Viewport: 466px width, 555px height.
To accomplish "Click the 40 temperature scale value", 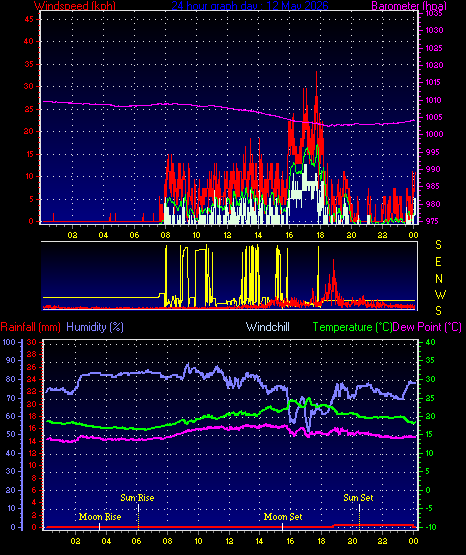I will (430, 342).
